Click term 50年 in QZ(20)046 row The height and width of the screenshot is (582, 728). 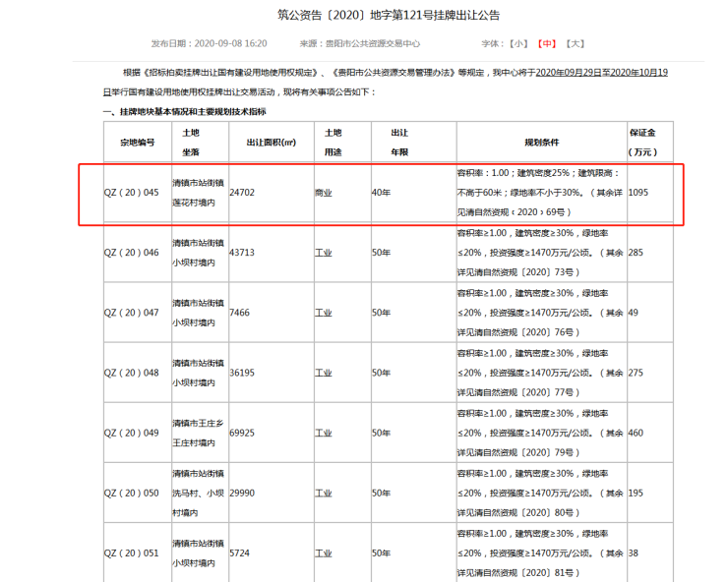(x=381, y=253)
